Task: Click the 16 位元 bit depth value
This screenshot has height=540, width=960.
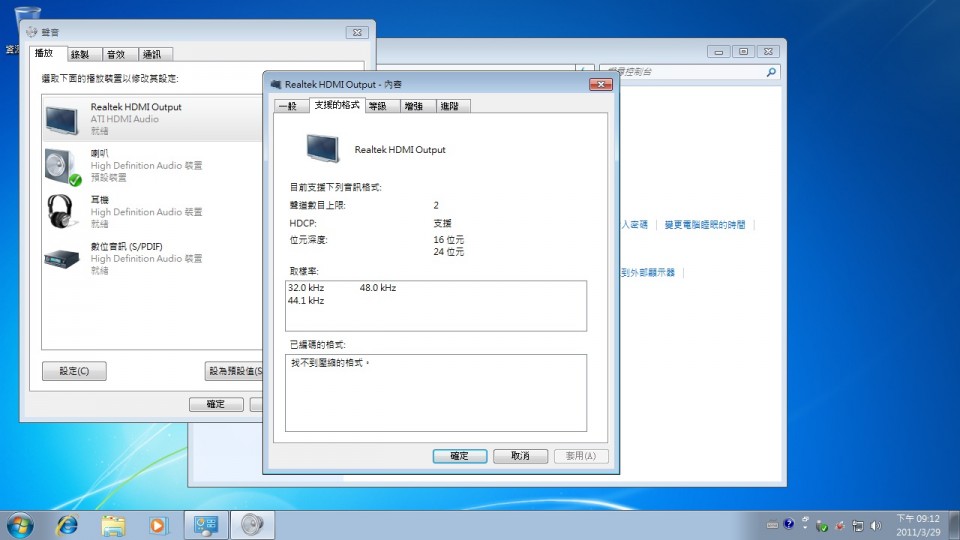Action: point(449,239)
